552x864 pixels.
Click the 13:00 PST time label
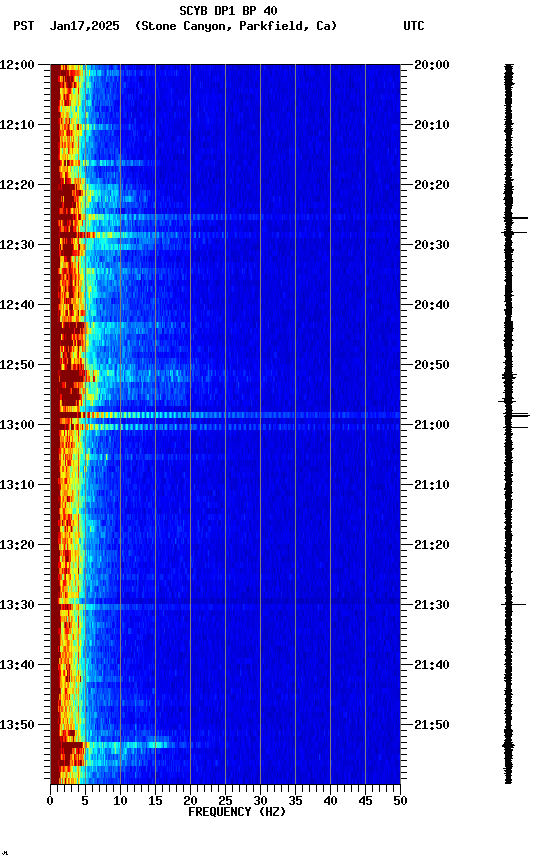[17, 425]
